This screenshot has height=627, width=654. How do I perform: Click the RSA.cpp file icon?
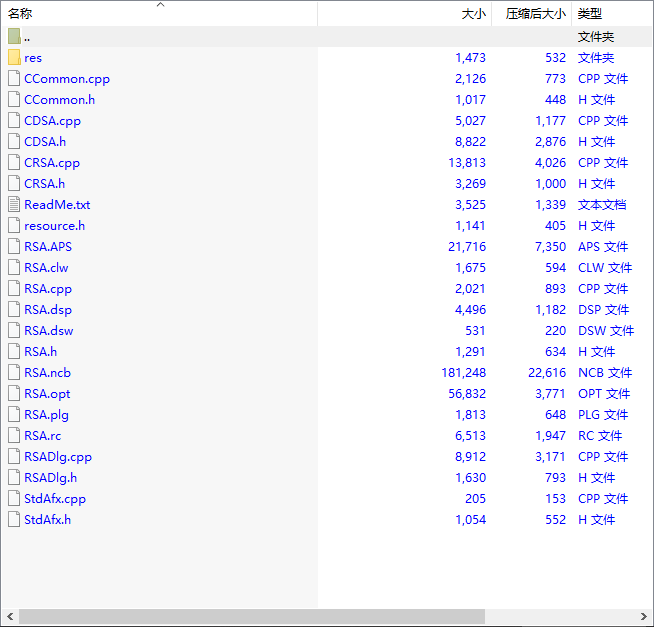(14, 288)
